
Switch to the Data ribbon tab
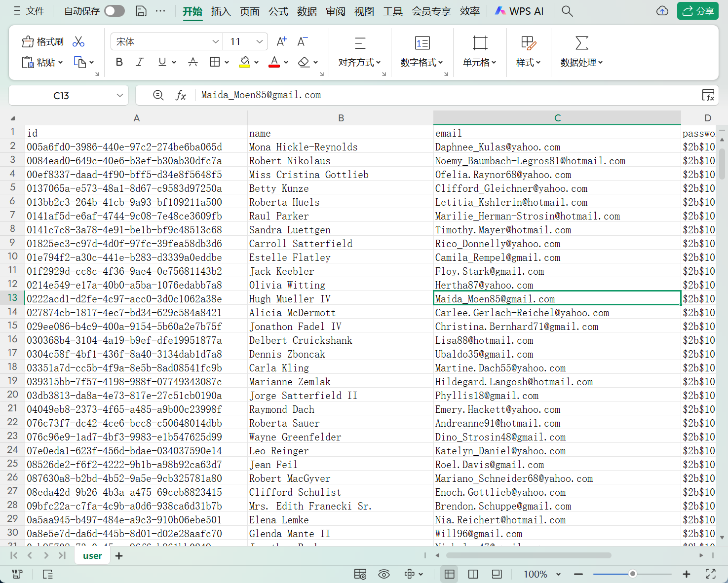coord(307,11)
